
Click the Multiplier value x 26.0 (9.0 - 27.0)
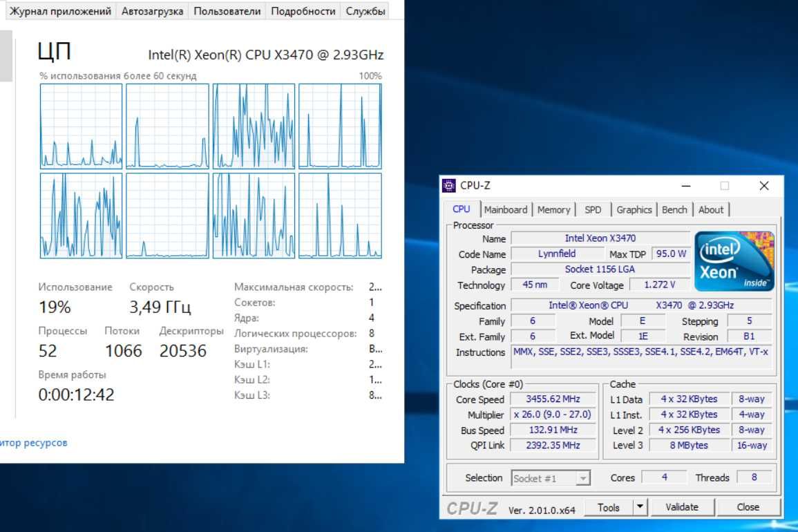point(553,415)
